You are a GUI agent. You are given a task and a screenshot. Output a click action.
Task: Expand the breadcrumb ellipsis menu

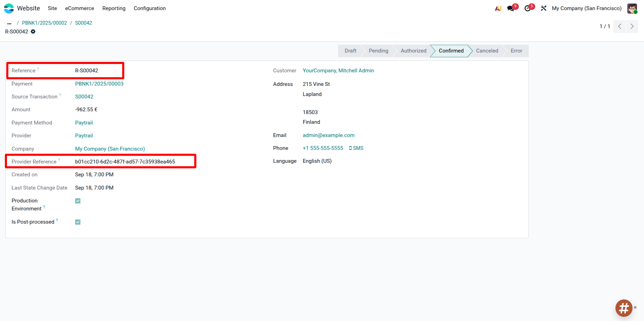tap(9, 23)
